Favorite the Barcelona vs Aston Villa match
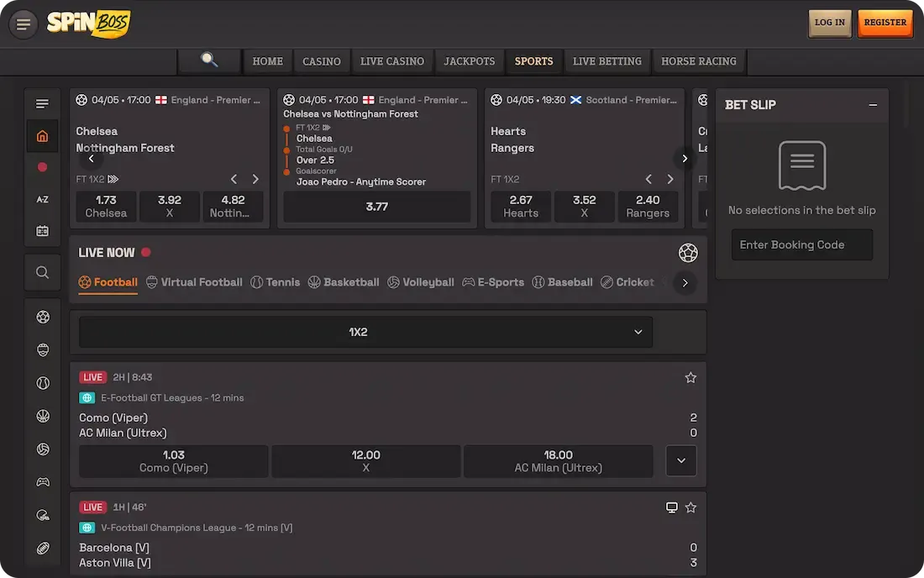The height and width of the screenshot is (578, 924). tap(690, 507)
